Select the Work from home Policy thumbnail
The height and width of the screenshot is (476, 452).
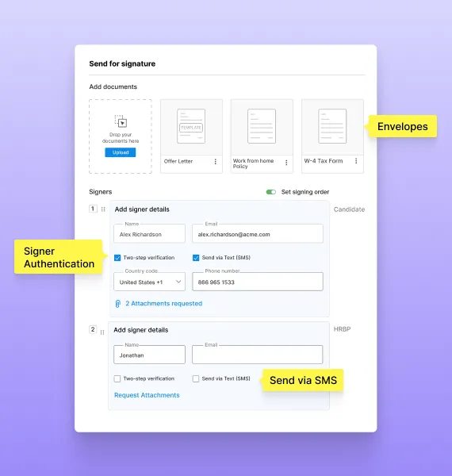(x=262, y=126)
